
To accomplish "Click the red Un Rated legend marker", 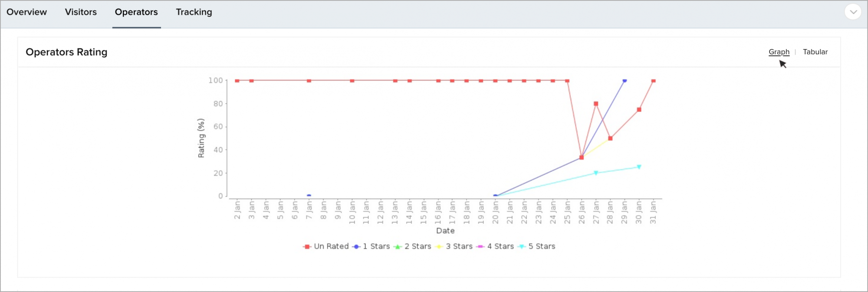I will pyautogui.click(x=307, y=247).
